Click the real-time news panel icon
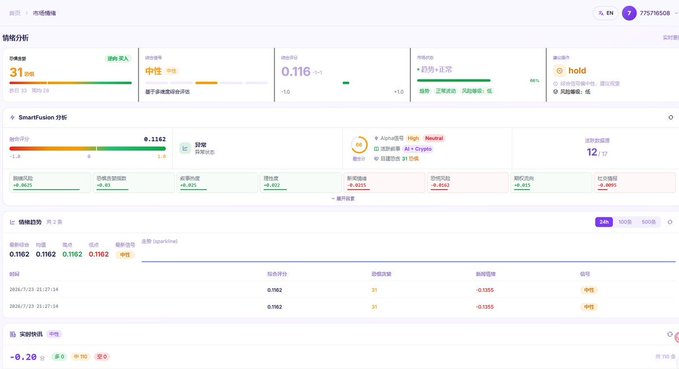The width and height of the screenshot is (679, 369). coord(13,334)
